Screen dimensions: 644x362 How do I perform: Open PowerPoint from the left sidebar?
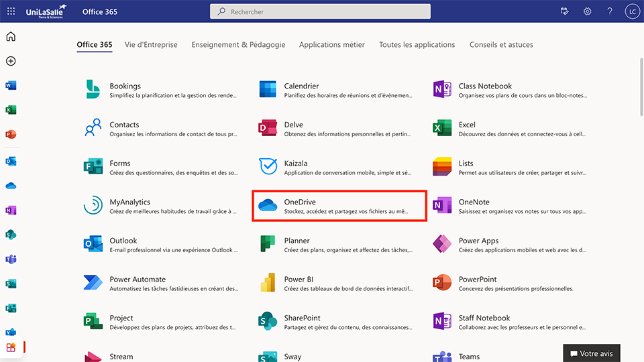pyautogui.click(x=11, y=134)
